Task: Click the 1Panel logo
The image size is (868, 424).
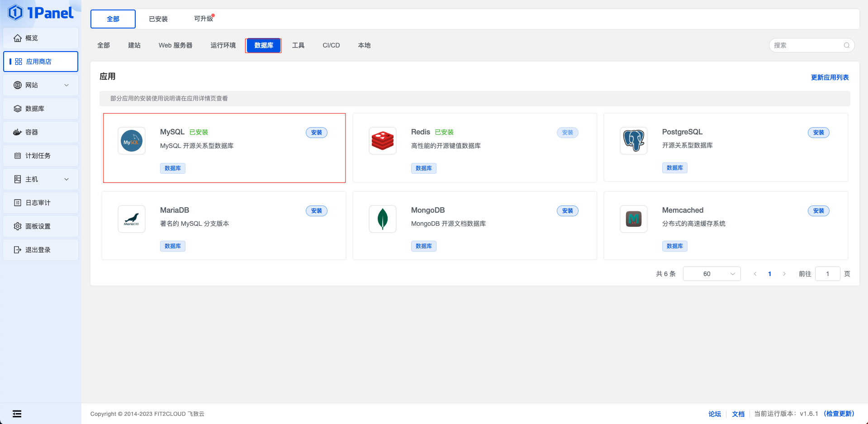Action: point(41,13)
